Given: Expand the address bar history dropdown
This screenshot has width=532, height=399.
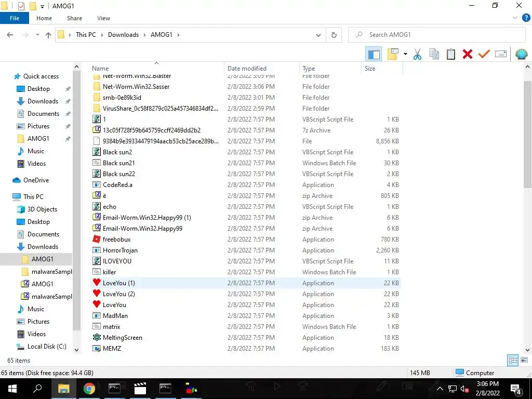Looking at the screenshot, I should 318,35.
